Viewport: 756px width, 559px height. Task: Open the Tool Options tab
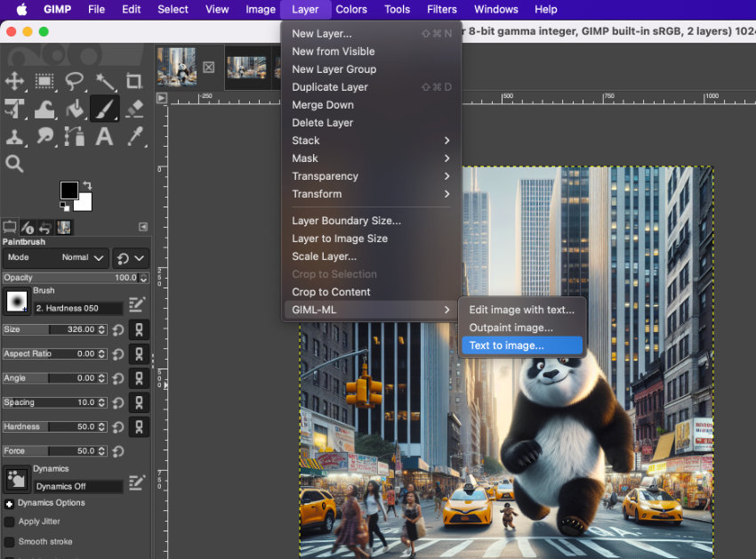10,227
